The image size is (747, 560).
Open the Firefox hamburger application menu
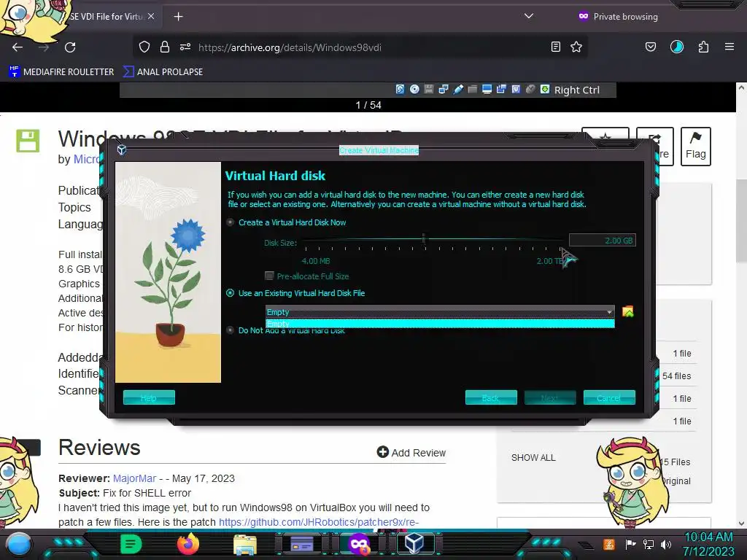tap(729, 47)
